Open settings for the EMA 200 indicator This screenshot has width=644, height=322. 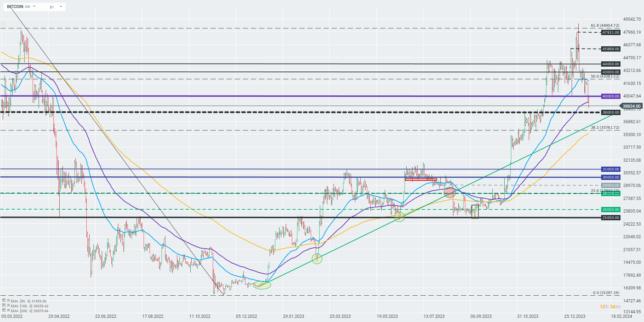4,310
